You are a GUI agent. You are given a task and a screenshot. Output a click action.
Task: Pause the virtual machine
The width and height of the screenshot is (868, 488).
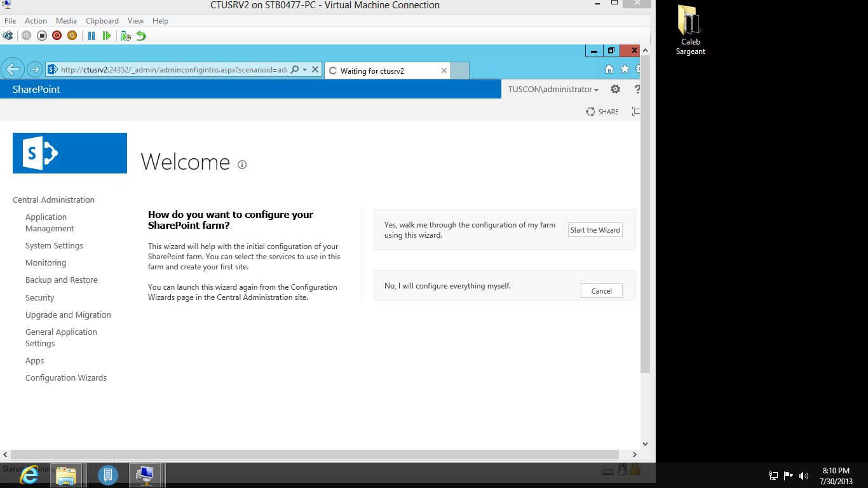92,36
